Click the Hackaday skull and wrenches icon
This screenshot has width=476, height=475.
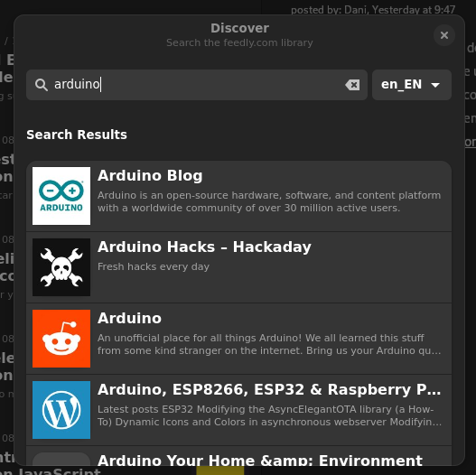[x=61, y=267]
